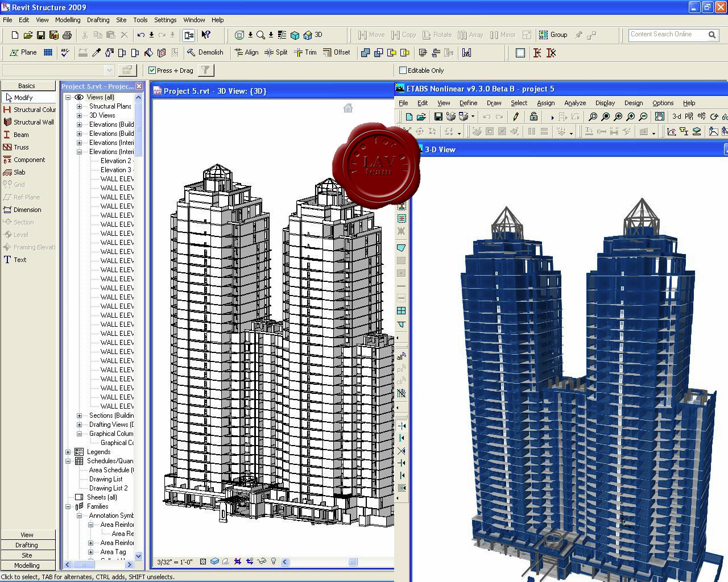728x582 pixels.
Task: Open the default 3D view house icon
Action: point(308,35)
